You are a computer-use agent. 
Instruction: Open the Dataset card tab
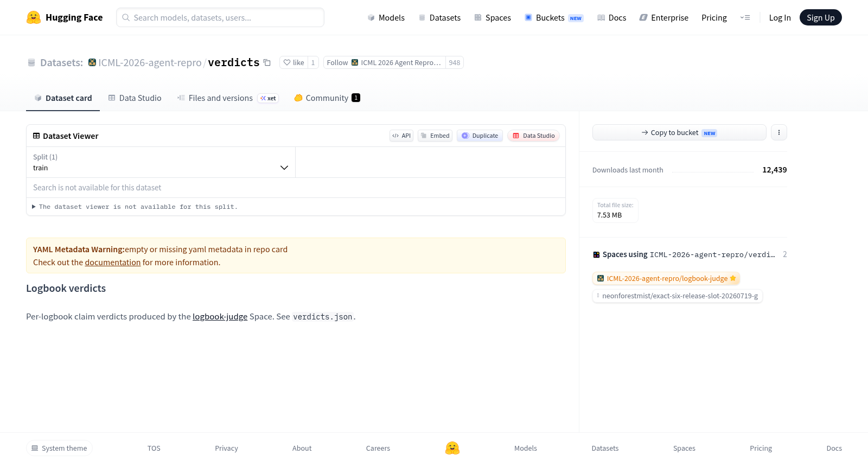coord(63,98)
